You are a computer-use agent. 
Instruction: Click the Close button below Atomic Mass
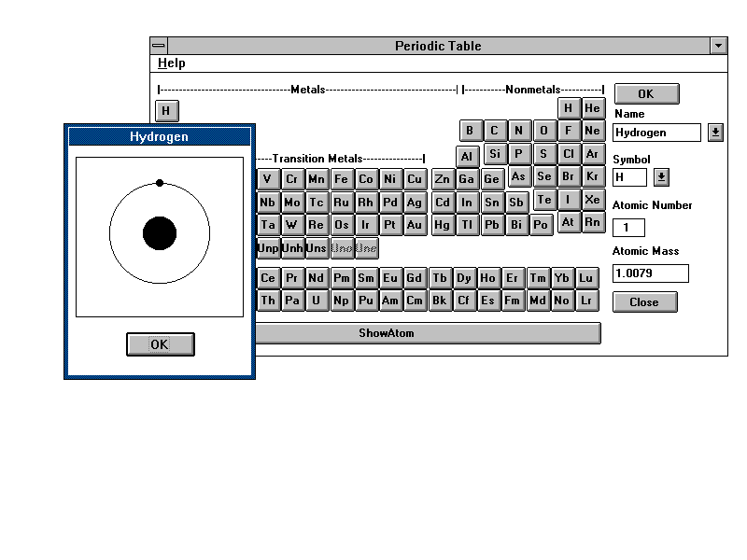pyautogui.click(x=644, y=302)
